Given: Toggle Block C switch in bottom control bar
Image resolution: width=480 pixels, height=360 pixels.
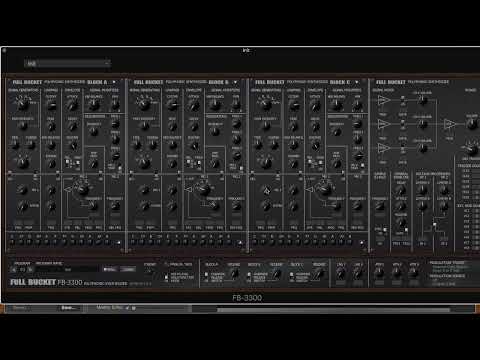Looking at the screenshot, I should coord(292,276).
